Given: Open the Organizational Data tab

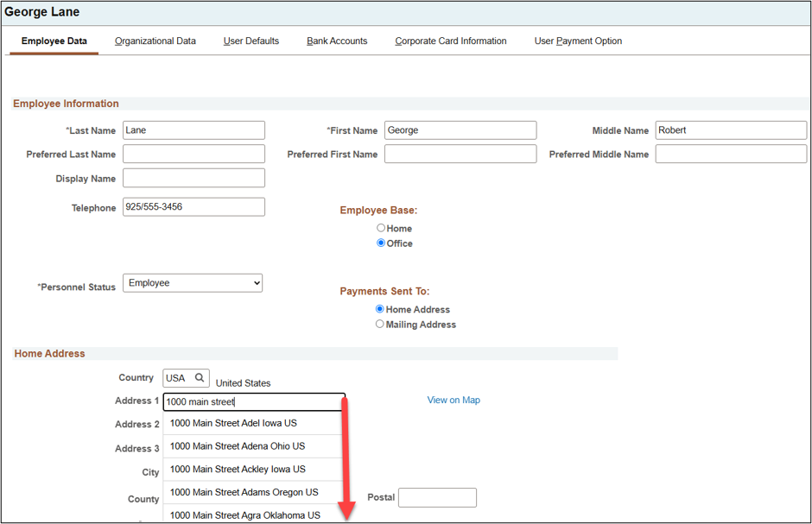Looking at the screenshot, I should tap(155, 41).
